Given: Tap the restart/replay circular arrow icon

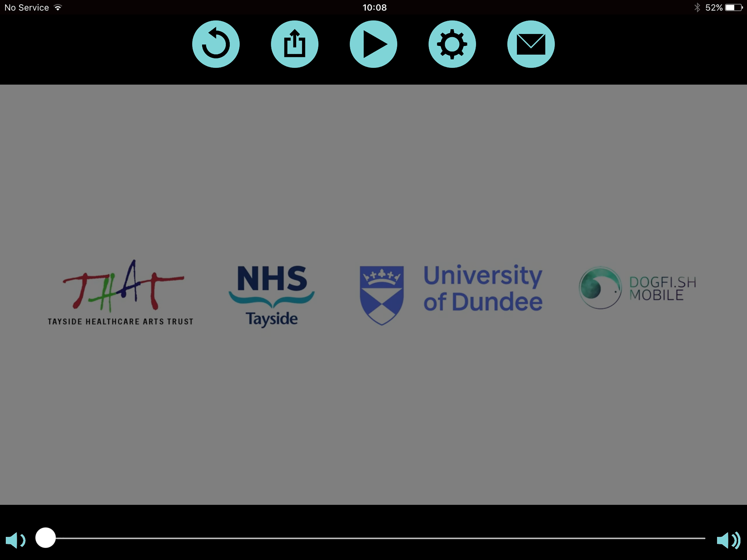Looking at the screenshot, I should point(216,44).
